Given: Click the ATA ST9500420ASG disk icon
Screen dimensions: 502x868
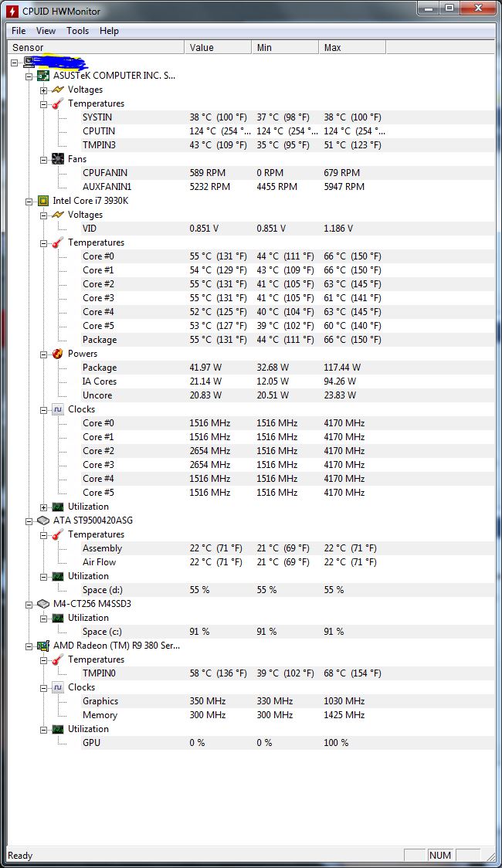Looking at the screenshot, I should (x=43, y=520).
